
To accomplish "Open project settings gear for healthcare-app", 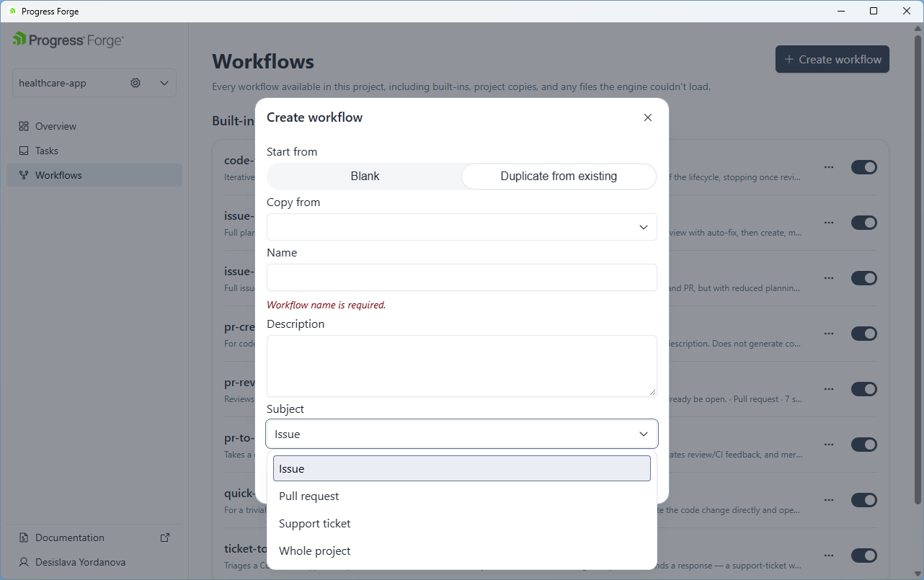I will pyautogui.click(x=136, y=83).
